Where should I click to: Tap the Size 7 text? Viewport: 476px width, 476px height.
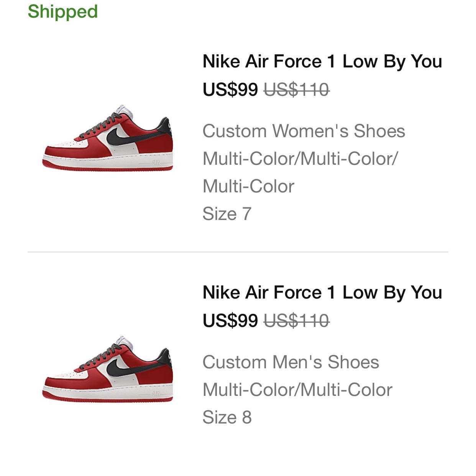(x=227, y=214)
